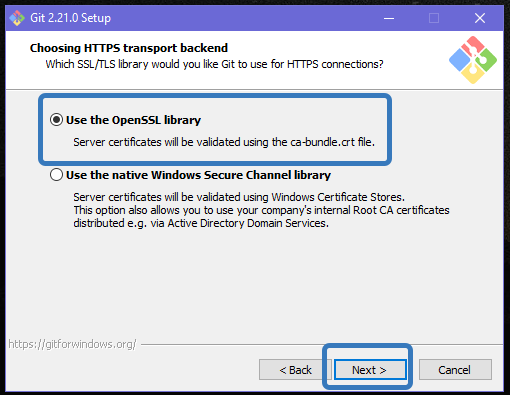The image size is (510, 395).
Task: Close the Git 2.21.0 Setup window
Action: (x=480, y=18)
